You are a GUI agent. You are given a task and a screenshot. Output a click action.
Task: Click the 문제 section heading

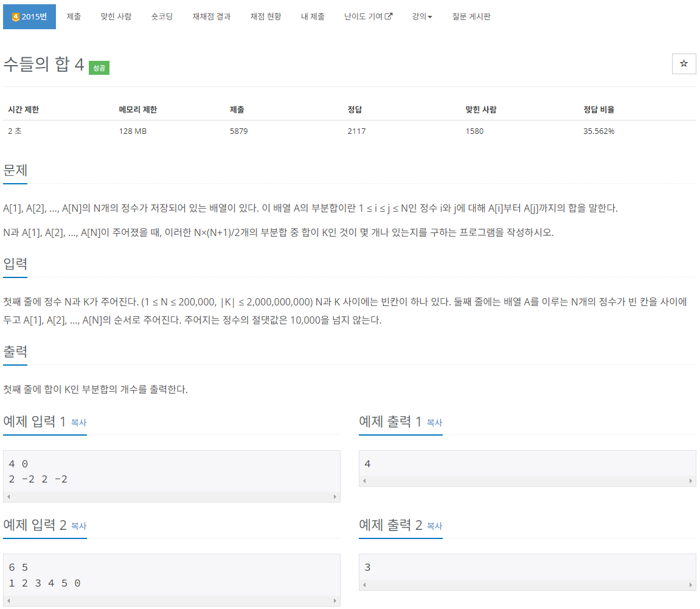point(15,170)
